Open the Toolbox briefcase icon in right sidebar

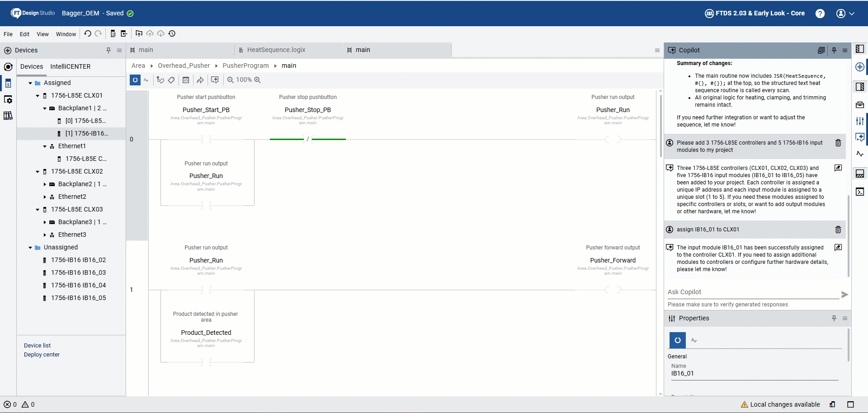pos(860,105)
